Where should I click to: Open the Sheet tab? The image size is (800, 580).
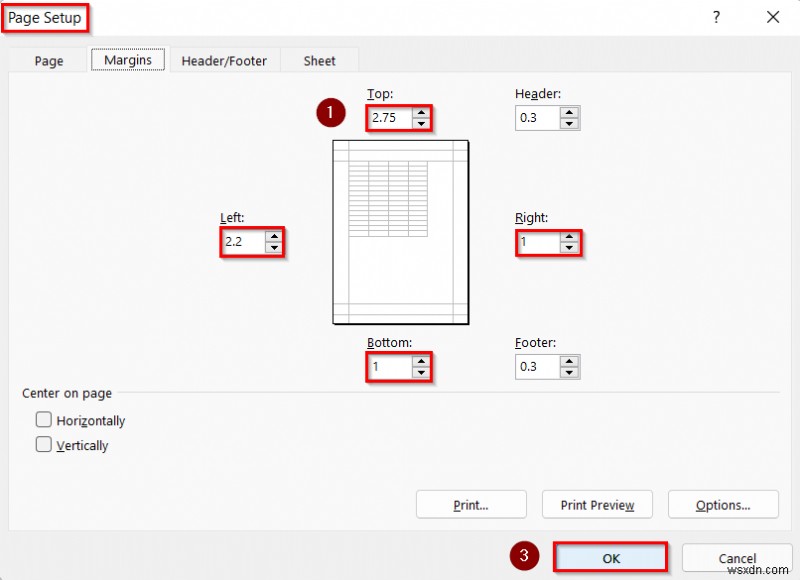(319, 60)
